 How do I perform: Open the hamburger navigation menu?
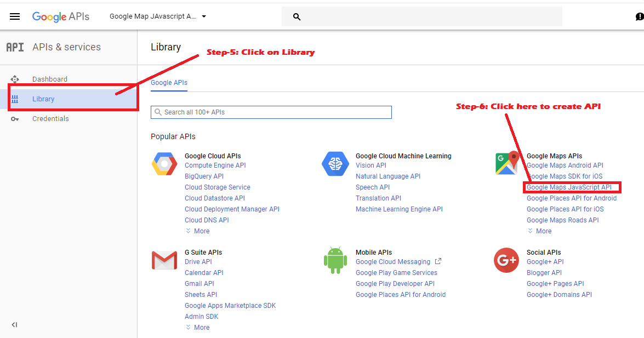pos(15,16)
